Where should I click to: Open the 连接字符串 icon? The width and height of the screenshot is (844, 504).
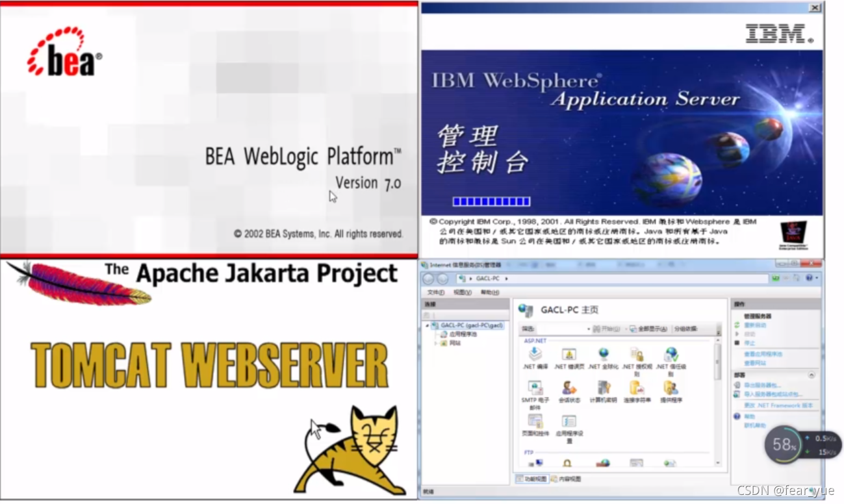(636, 388)
